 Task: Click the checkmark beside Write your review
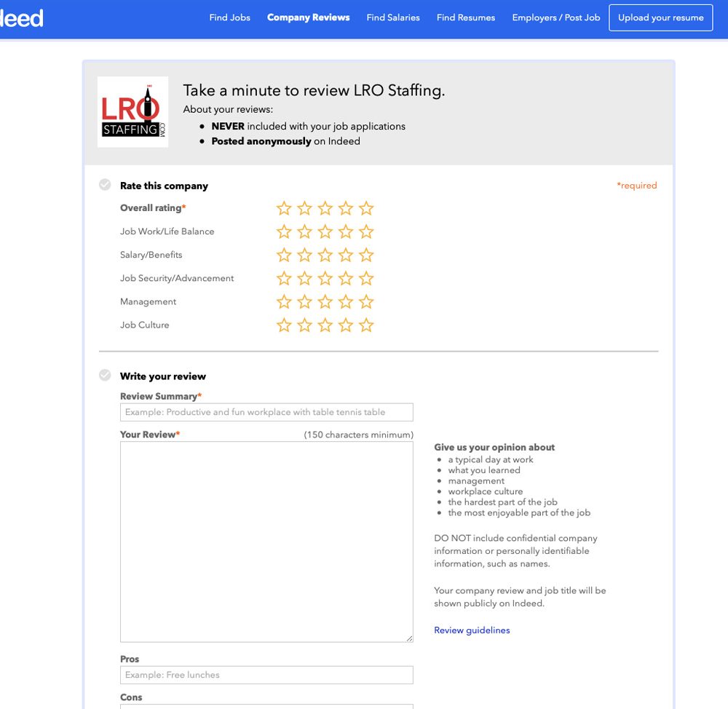[x=106, y=376]
